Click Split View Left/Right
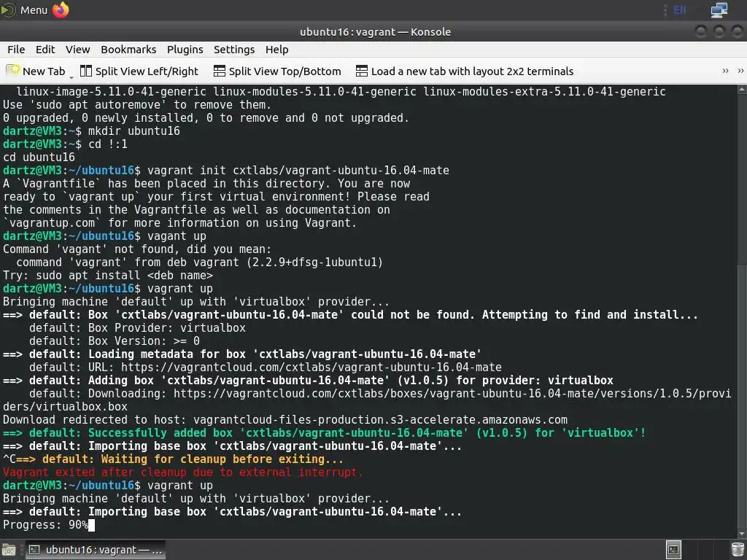Viewport: 747px width, 560px height. click(x=139, y=71)
